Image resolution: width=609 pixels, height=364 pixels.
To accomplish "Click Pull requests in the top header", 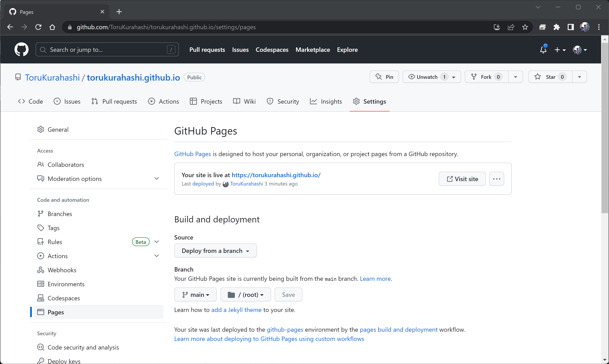I will point(207,50).
